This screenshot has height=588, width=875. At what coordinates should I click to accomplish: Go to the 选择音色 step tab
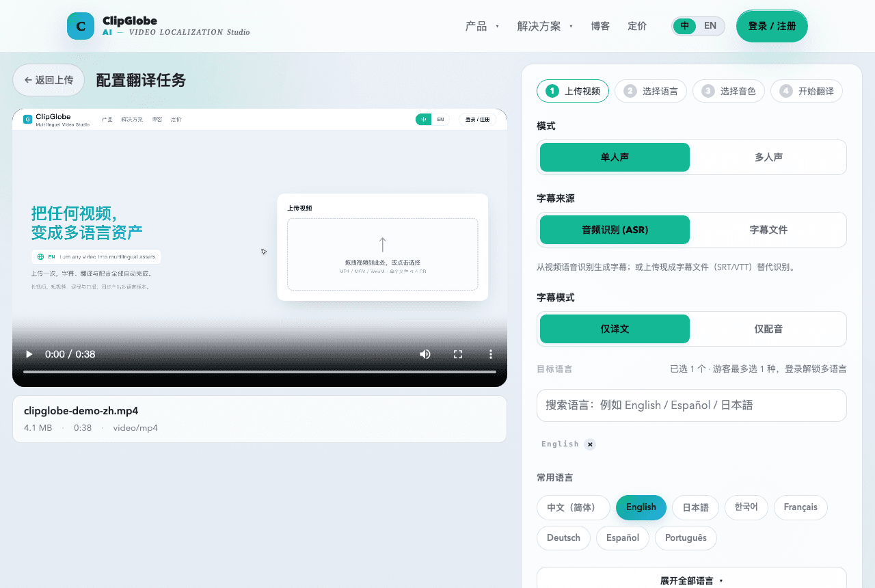point(729,91)
